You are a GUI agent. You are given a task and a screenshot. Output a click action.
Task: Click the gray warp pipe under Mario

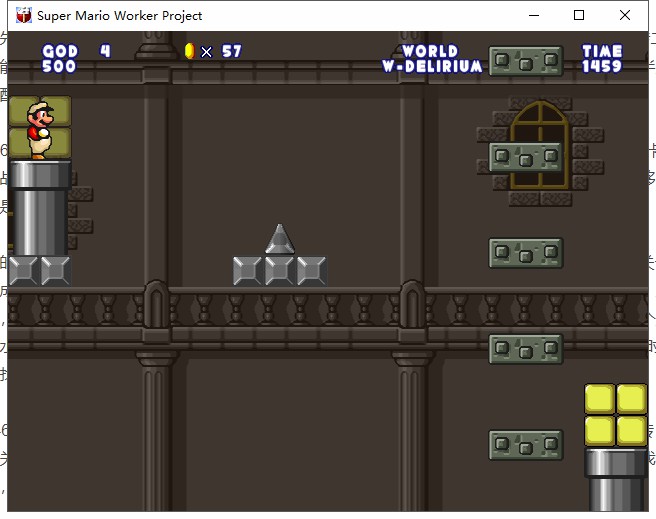click(x=40, y=208)
